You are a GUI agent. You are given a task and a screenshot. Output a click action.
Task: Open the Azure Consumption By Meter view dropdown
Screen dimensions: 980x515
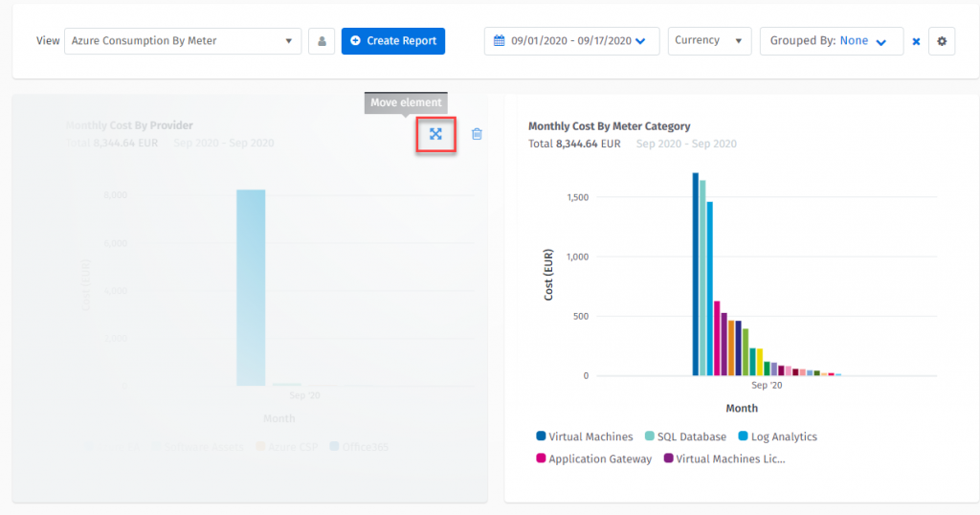point(182,41)
